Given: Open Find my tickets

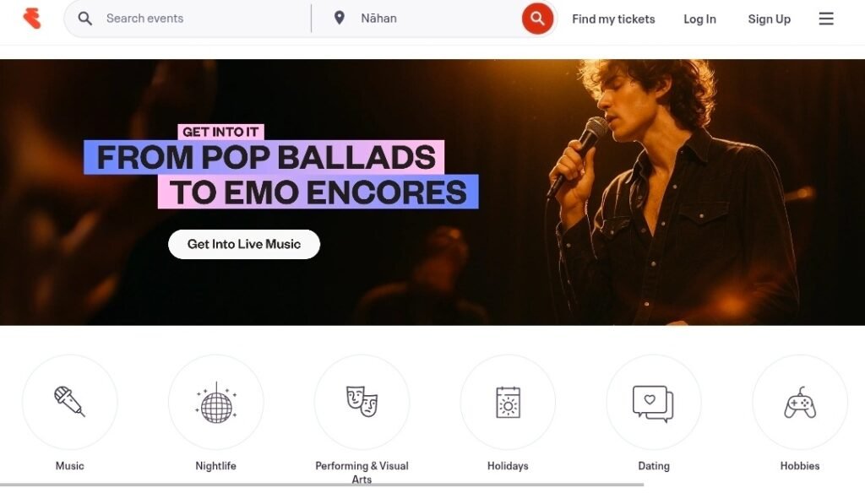Looking at the screenshot, I should 613,19.
